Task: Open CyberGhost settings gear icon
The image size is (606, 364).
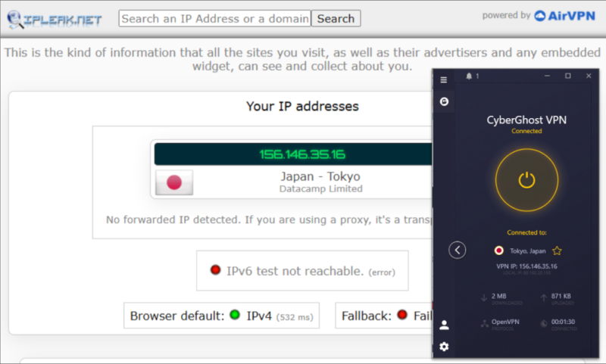Action: pos(444,347)
